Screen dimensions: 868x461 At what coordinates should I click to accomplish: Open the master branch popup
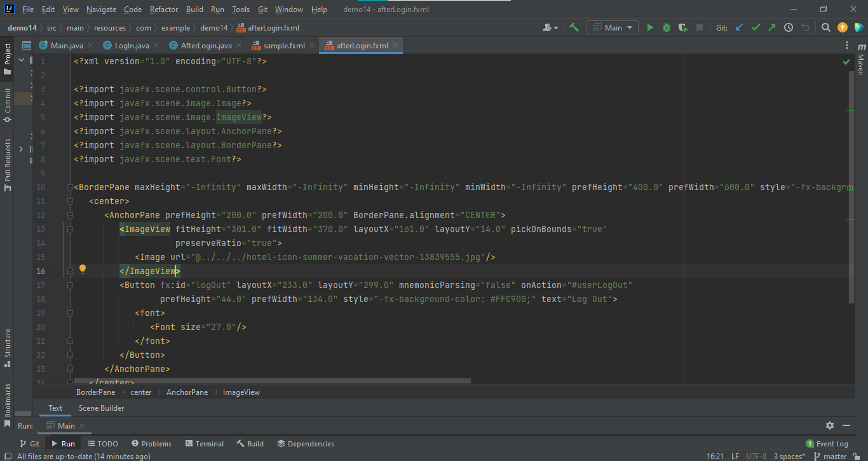pyautogui.click(x=835, y=456)
